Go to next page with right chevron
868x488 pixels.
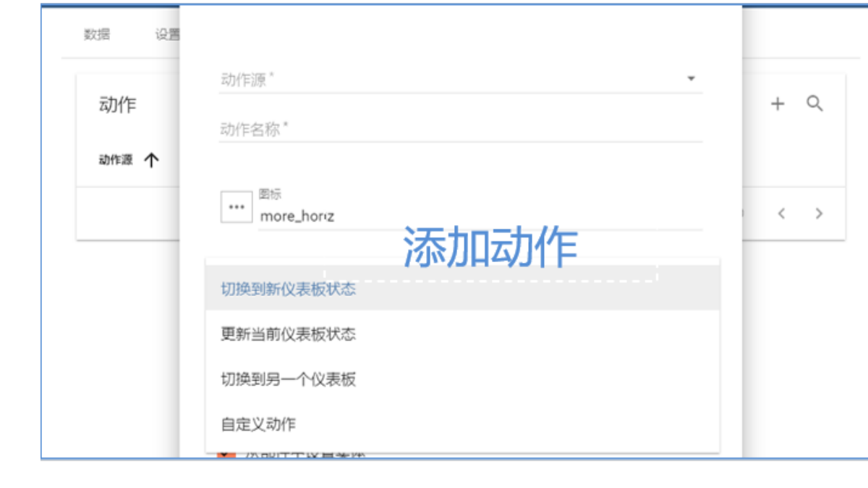point(819,214)
